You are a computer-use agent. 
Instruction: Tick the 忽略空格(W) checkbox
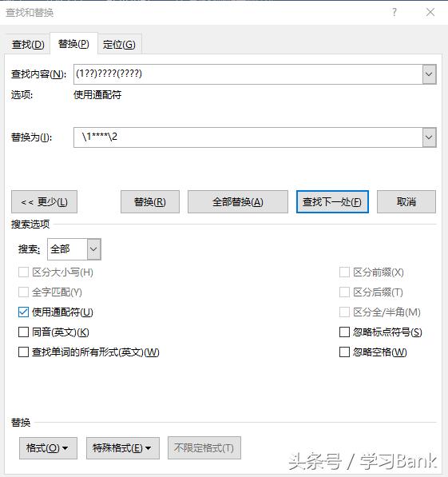click(x=344, y=352)
